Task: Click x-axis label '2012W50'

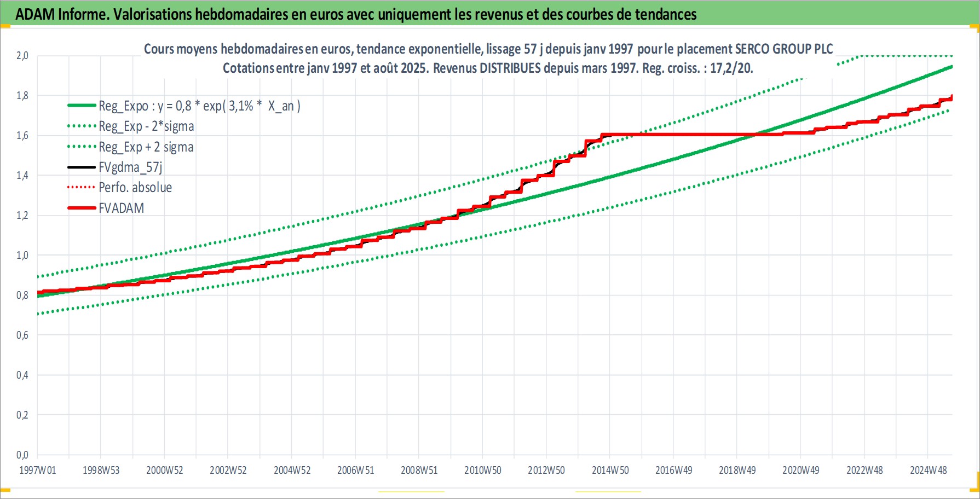Action: point(546,470)
